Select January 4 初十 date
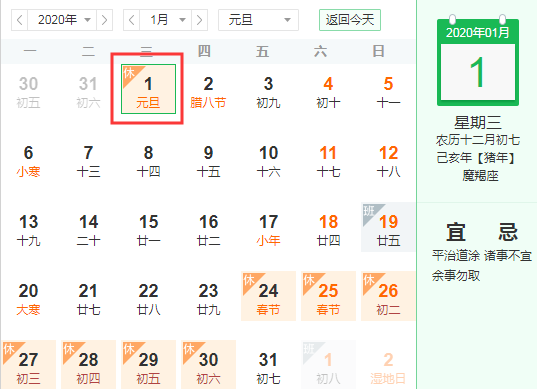This screenshot has height=389, width=537. (x=328, y=92)
